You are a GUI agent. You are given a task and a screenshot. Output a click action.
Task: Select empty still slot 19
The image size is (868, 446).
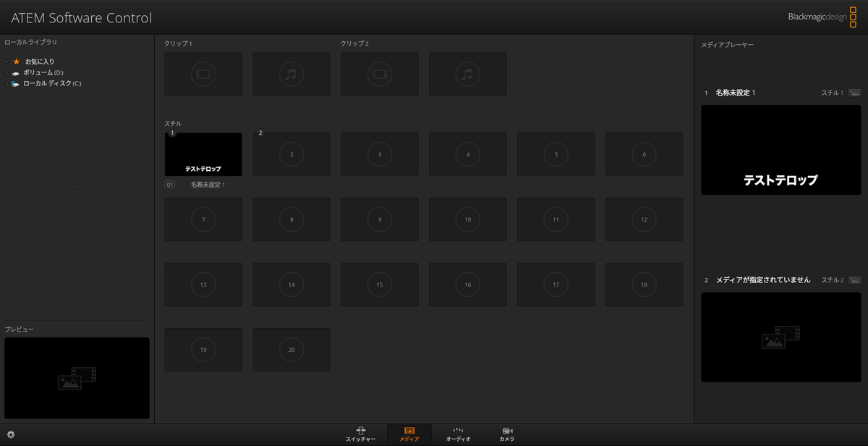pos(203,350)
